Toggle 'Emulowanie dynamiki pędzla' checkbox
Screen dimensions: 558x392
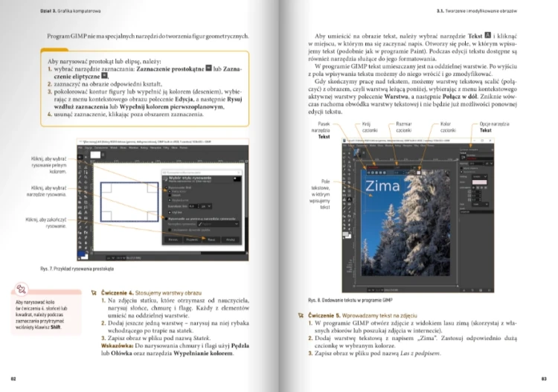[170, 230]
